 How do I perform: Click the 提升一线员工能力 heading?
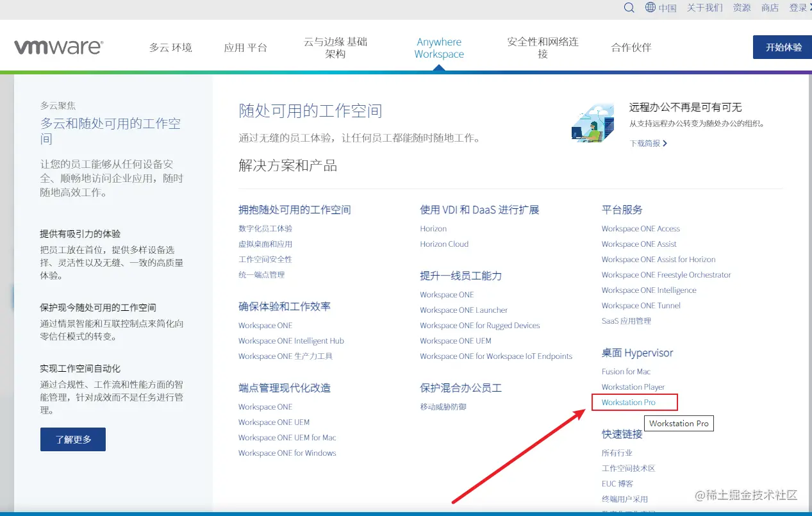coord(461,276)
